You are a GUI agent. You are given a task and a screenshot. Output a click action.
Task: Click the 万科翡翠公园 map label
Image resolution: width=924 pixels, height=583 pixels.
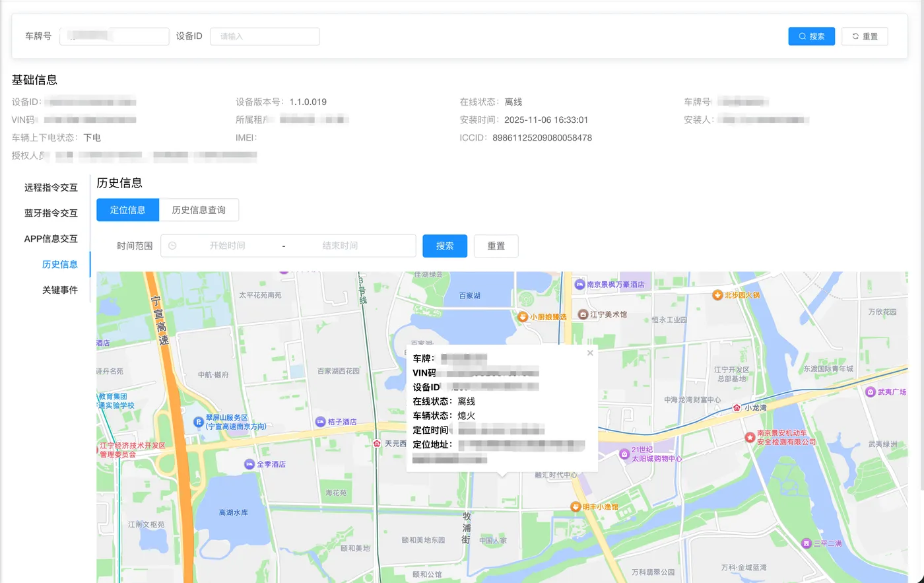coord(653,572)
